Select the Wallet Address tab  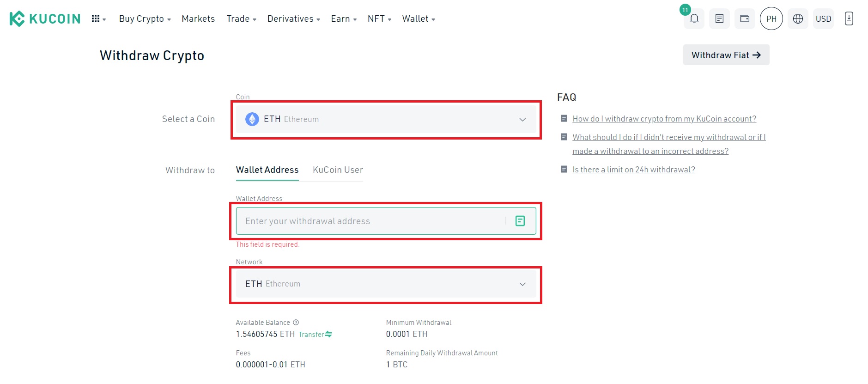tap(267, 170)
